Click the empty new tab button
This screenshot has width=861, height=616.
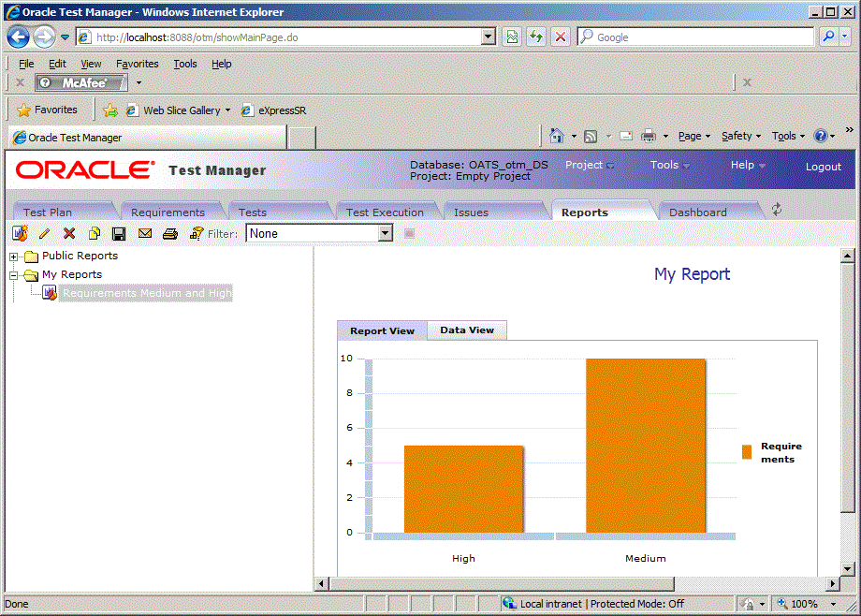[301, 138]
